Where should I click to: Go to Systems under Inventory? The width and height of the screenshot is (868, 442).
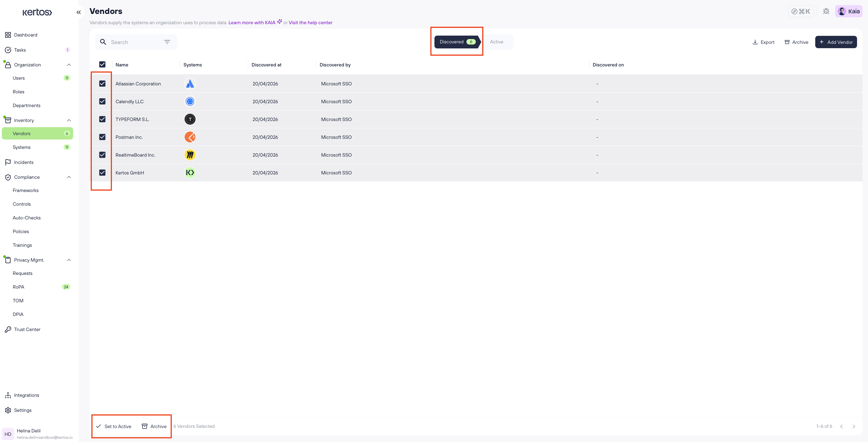[37, 147]
